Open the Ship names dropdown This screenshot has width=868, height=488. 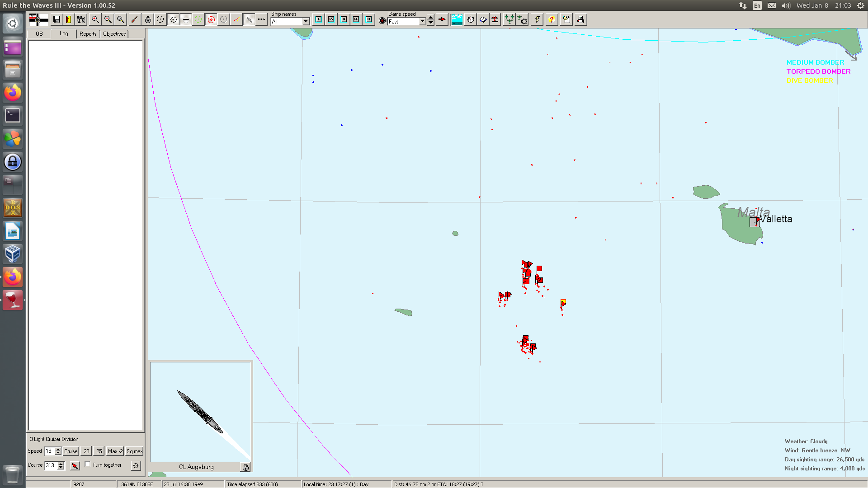click(x=290, y=21)
